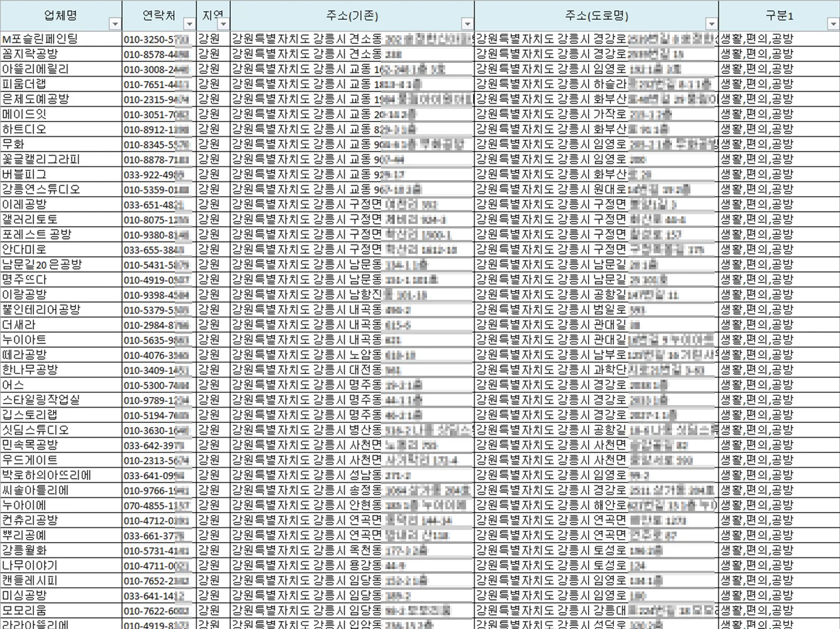Click the cell 메이드잇
840x629 pixels.
(61, 114)
